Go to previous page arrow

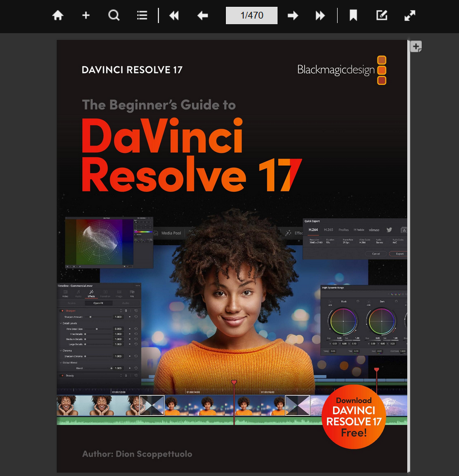coord(202,15)
